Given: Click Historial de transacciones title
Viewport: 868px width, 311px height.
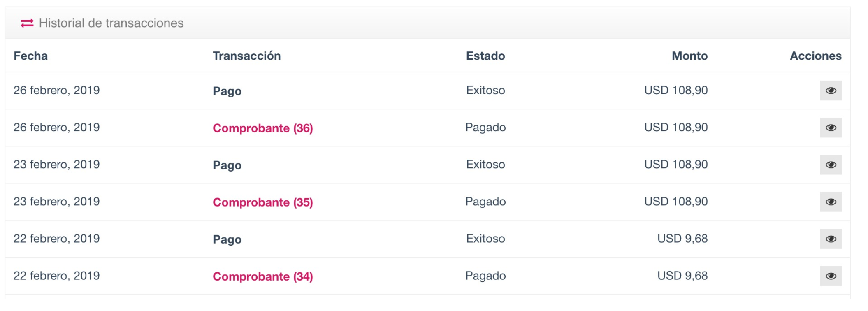Looking at the screenshot, I should [111, 23].
